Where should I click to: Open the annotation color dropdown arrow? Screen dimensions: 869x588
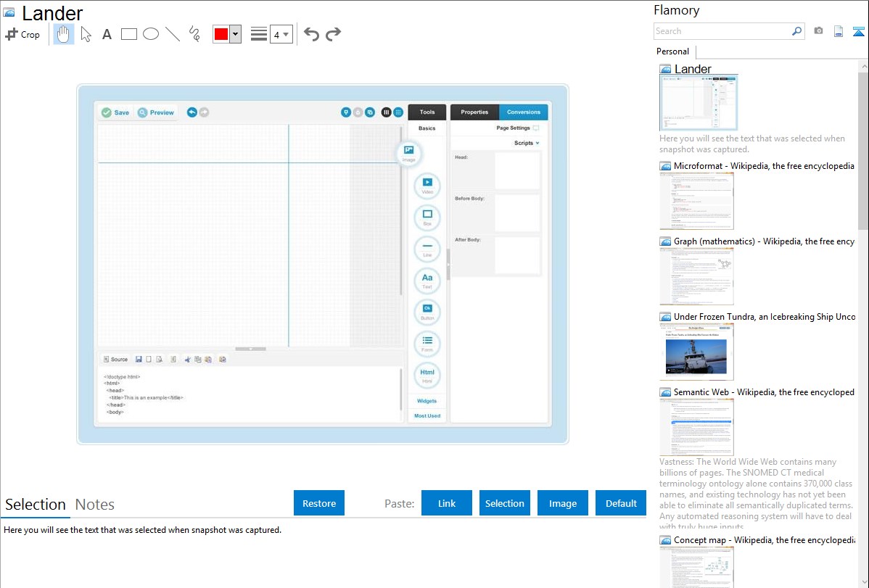click(x=236, y=34)
